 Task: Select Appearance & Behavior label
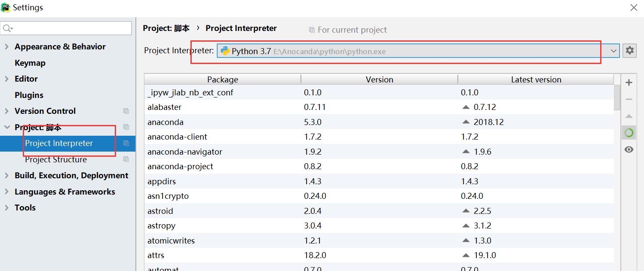coord(60,46)
